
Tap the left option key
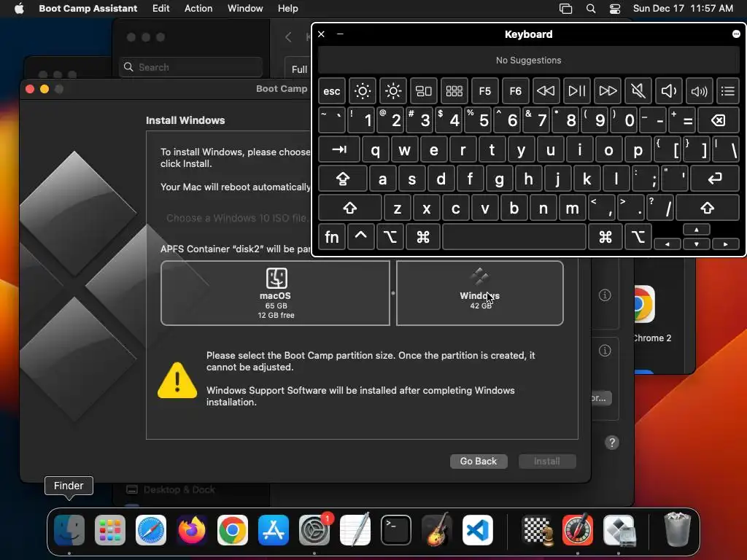390,237
